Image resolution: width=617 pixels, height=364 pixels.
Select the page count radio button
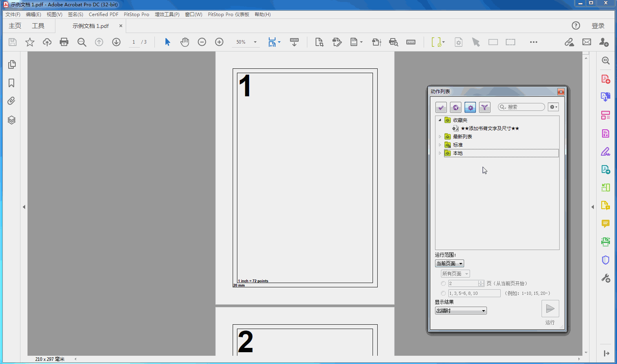pyautogui.click(x=443, y=283)
